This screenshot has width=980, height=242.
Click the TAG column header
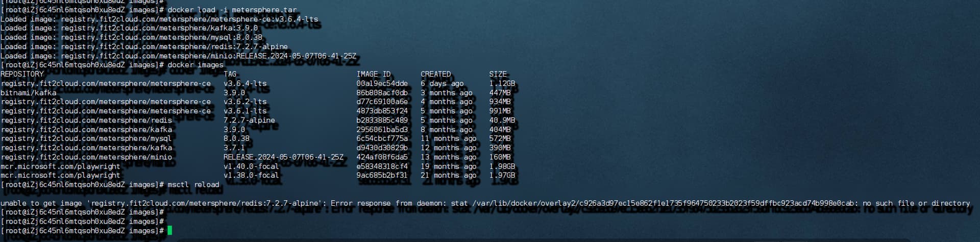point(230,74)
